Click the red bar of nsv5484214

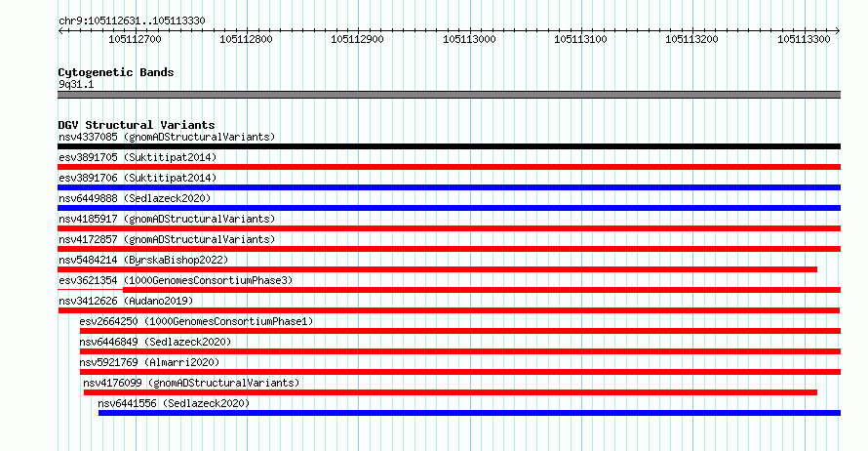pyautogui.click(x=437, y=269)
